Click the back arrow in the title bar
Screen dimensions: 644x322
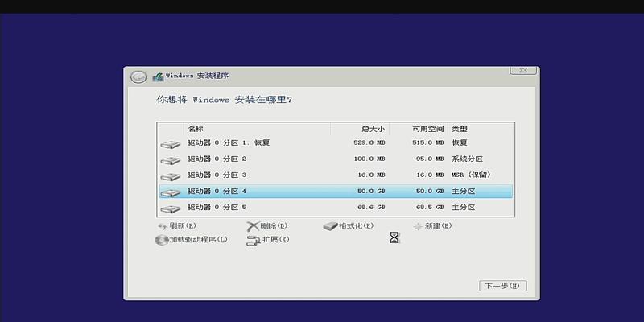(138, 76)
